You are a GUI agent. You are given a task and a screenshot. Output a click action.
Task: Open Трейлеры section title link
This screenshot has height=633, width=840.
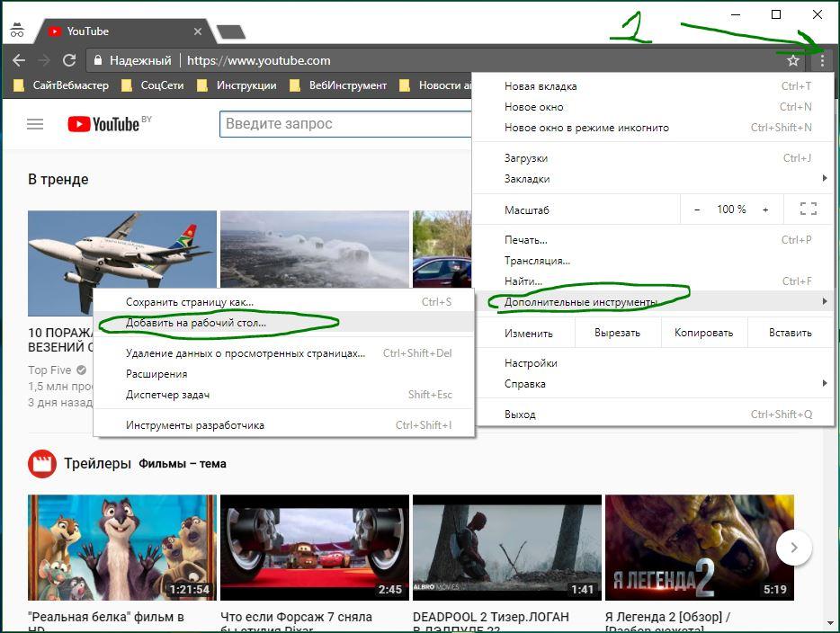[97, 463]
